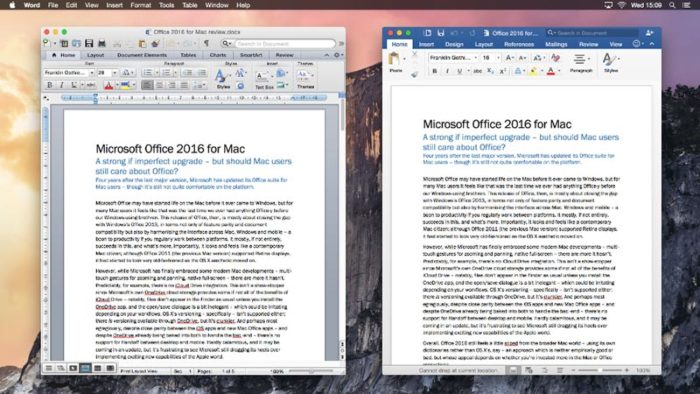The image size is (700, 394).
Task: Click red font color A in left Word
Action: point(108,85)
